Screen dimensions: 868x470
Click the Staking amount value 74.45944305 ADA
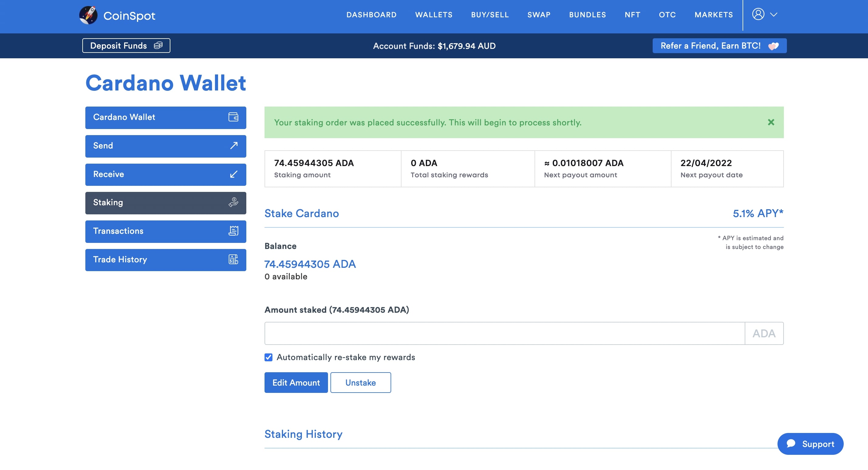pyautogui.click(x=314, y=163)
